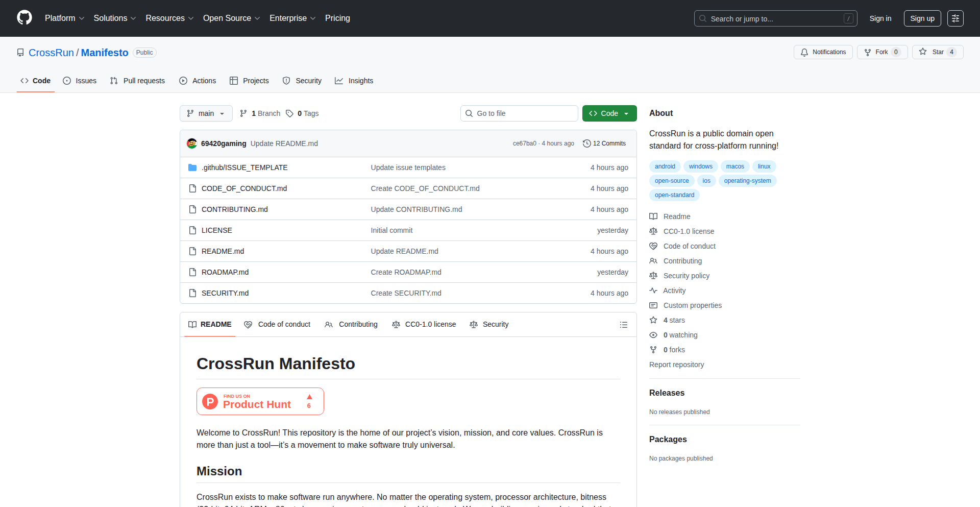This screenshot has width=980, height=507.
Task: Select the CC0-1.0 license README tab
Action: (424, 324)
